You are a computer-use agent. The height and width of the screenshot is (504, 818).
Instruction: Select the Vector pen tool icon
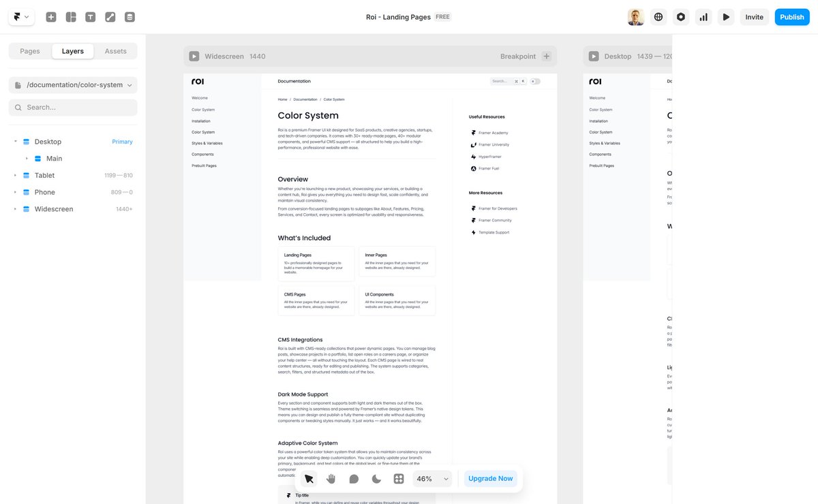tap(110, 17)
